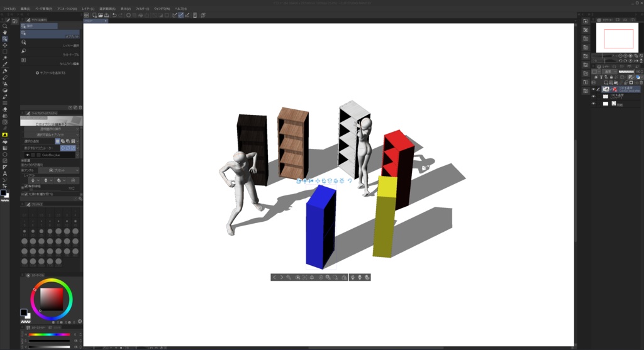Toggle eye icon for ColorBox_blue object
The image size is (644, 350).
coord(28,155)
